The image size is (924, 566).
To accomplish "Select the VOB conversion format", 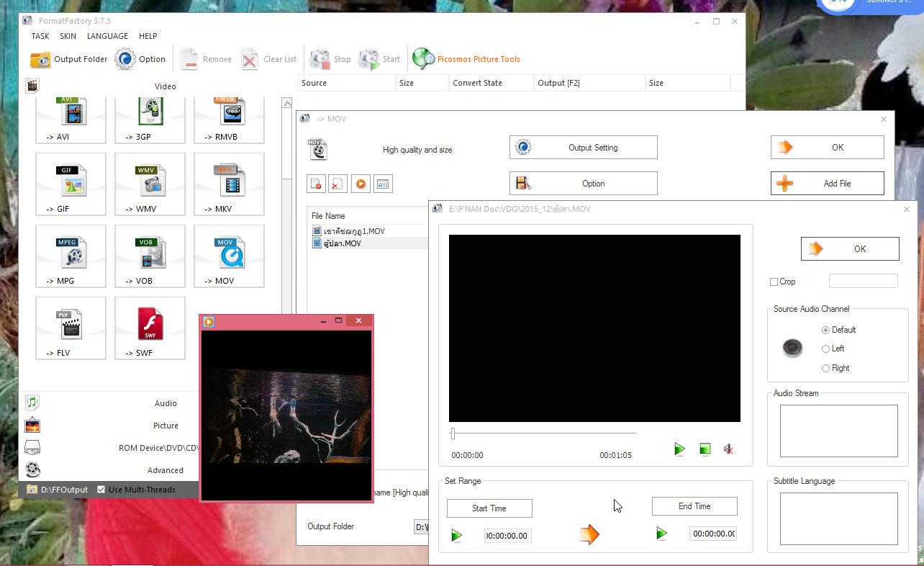I will 150,256.
